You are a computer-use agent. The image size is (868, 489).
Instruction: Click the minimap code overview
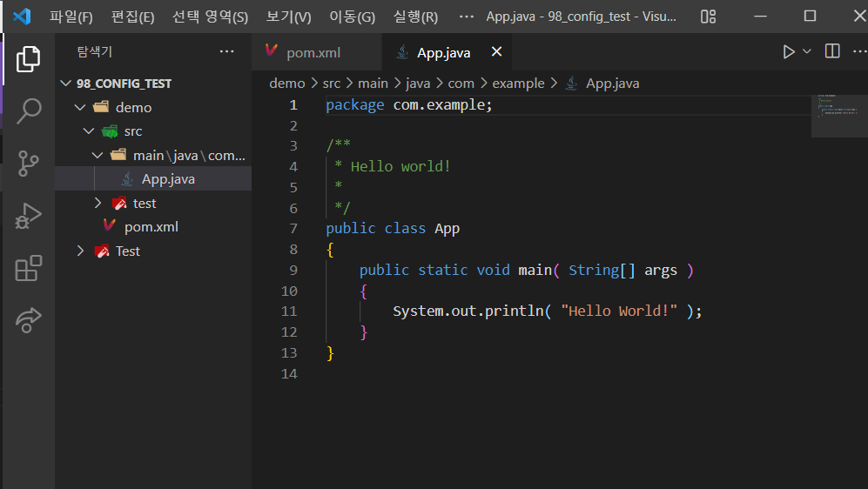[x=839, y=116]
